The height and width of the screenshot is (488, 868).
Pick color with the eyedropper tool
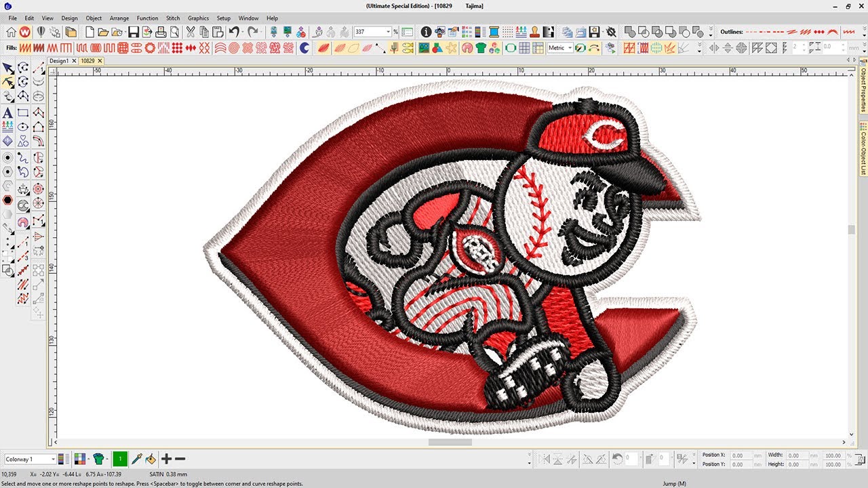pyautogui.click(x=136, y=459)
